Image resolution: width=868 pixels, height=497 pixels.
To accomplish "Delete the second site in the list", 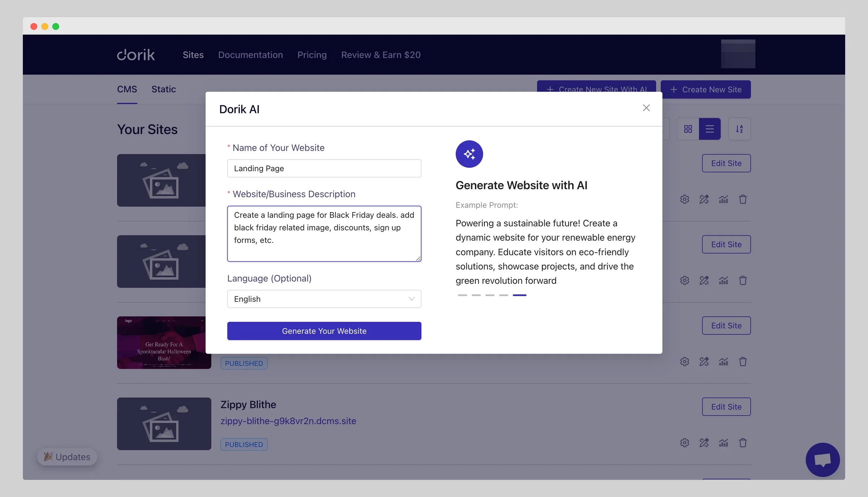I will click(x=743, y=281).
